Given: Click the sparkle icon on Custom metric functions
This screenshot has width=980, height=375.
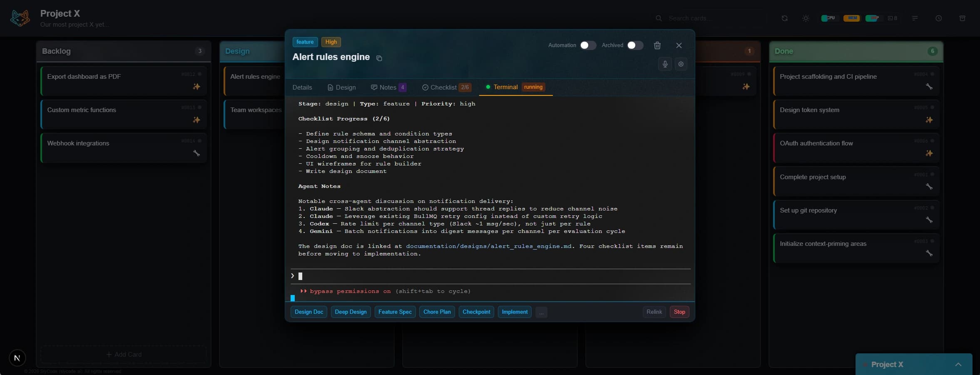Looking at the screenshot, I should [x=196, y=120].
